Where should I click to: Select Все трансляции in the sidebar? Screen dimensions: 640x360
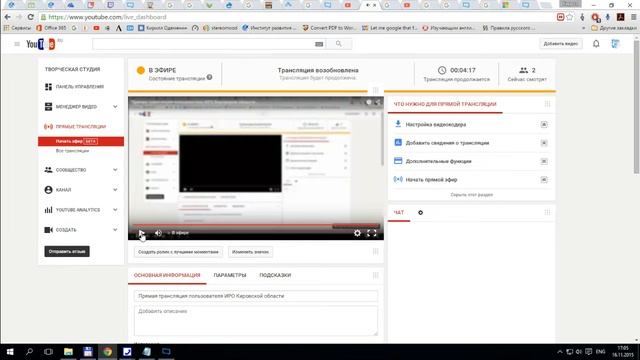pyautogui.click(x=72, y=151)
